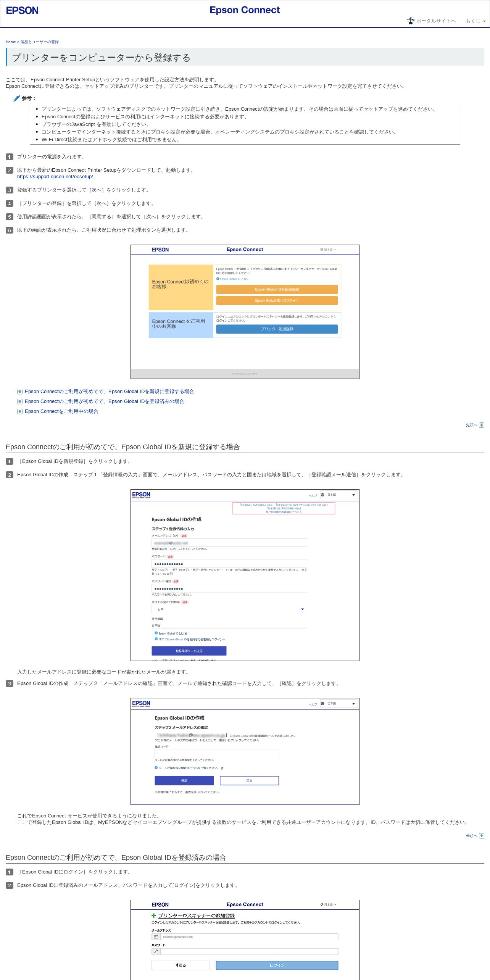This screenshot has width=490, height=980.
Task: Click the page heading プリンターをコンピューターから登録する
Action: pos(102,58)
